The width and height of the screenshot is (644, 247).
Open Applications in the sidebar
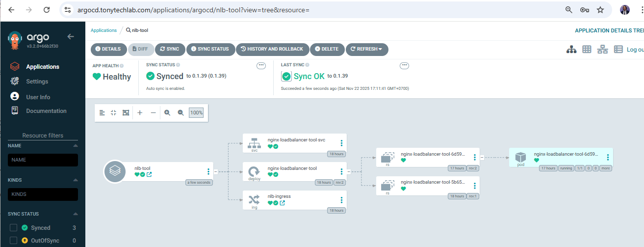click(x=43, y=67)
